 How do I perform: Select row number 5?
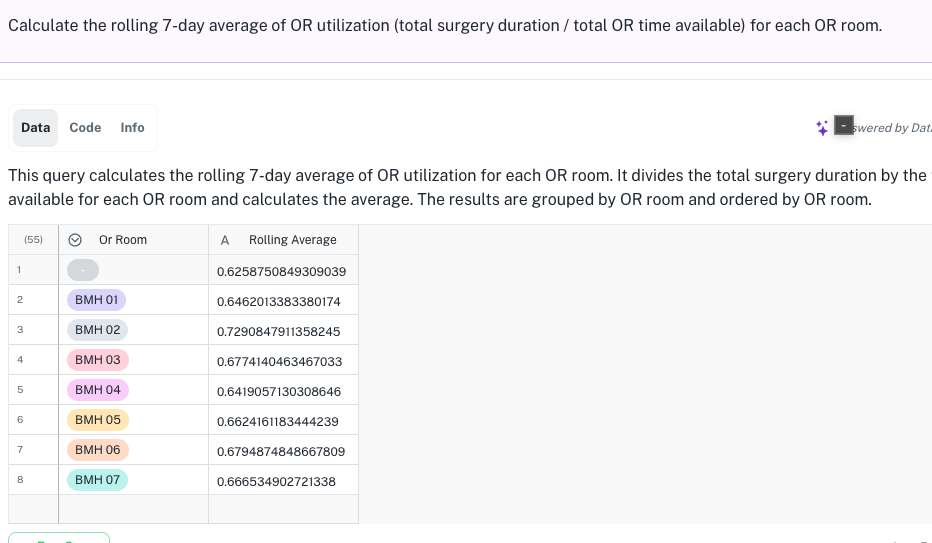point(20,390)
